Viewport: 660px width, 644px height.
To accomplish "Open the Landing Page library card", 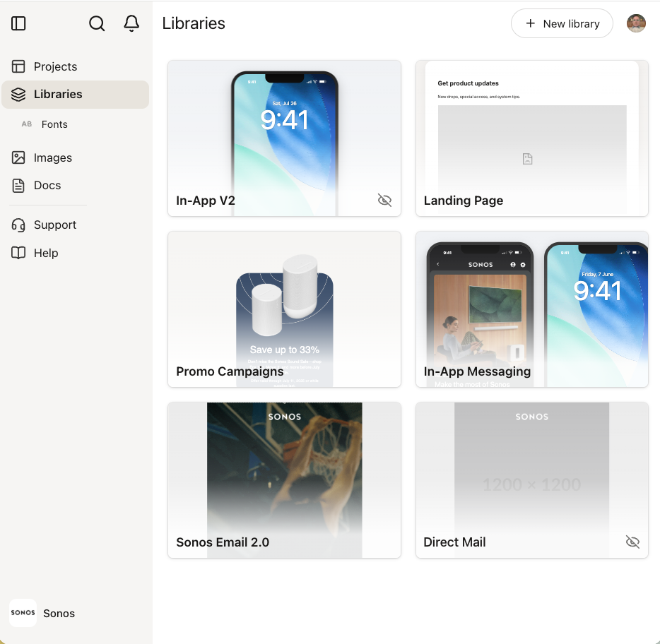I will [x=532, y=138].
